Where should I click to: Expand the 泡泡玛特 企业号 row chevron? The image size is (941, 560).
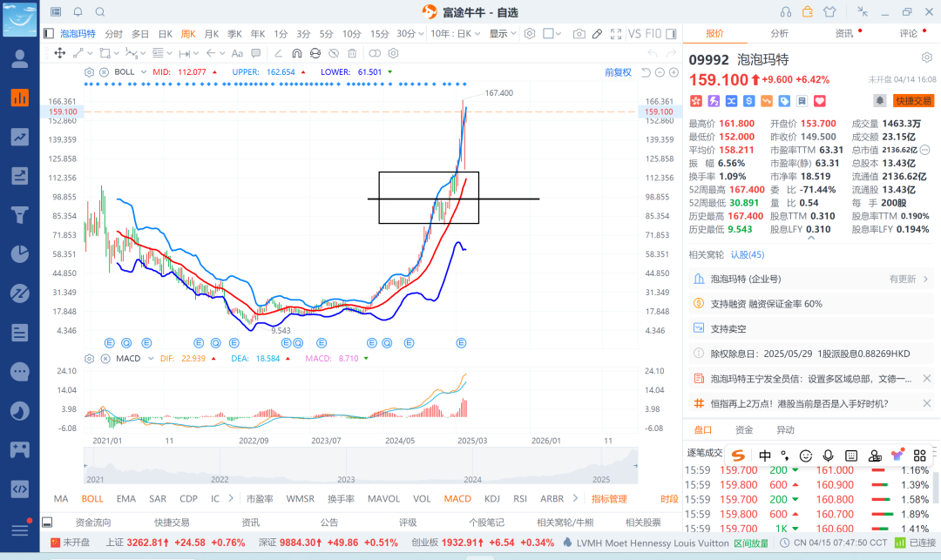[925, 279]
